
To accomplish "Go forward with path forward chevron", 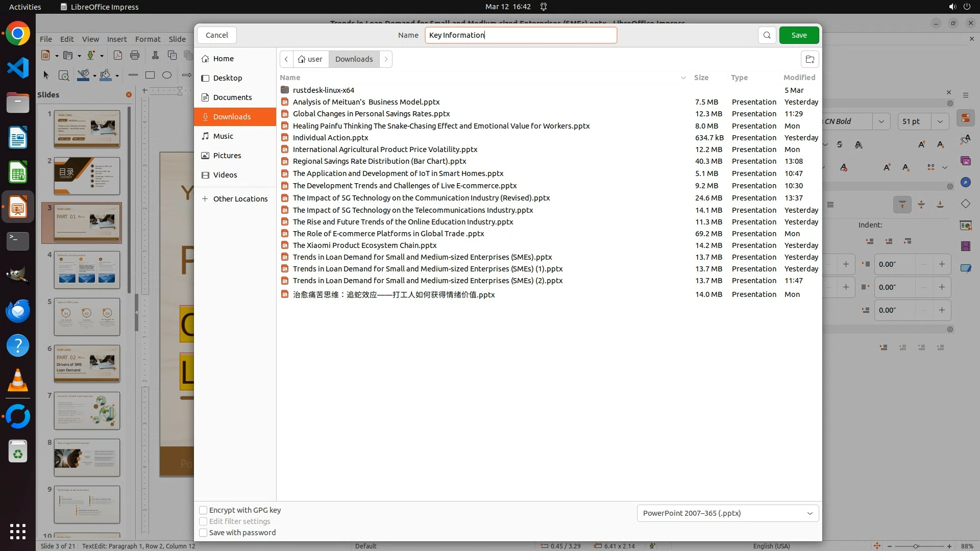I will [x=386, y=59].
